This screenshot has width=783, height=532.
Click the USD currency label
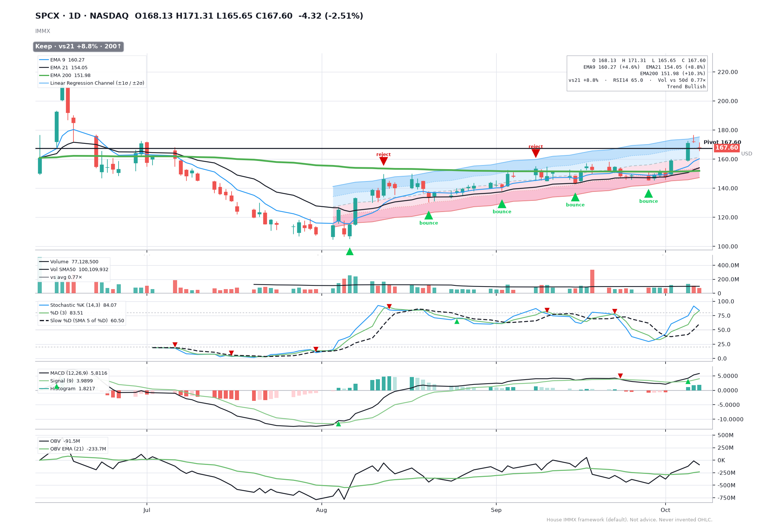point(746,153)
